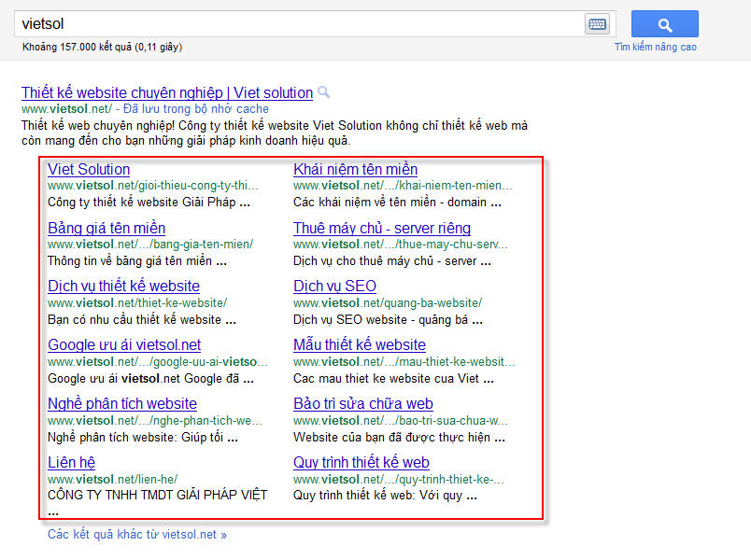Click snippet 'Website của bạn đã được thực hiện ...'
This screenshot has width=751, height=560.
tap(399, 438)
